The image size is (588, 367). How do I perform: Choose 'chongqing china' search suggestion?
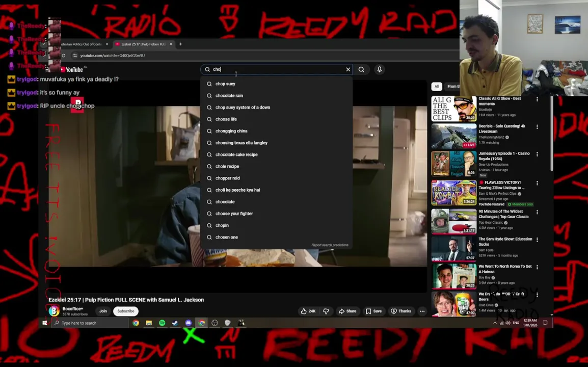point(277,131)
